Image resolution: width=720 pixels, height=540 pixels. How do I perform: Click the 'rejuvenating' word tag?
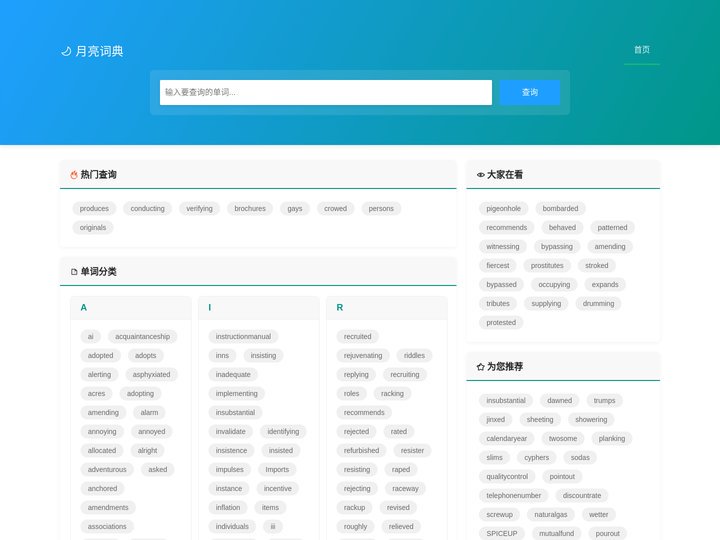(363, 355)
